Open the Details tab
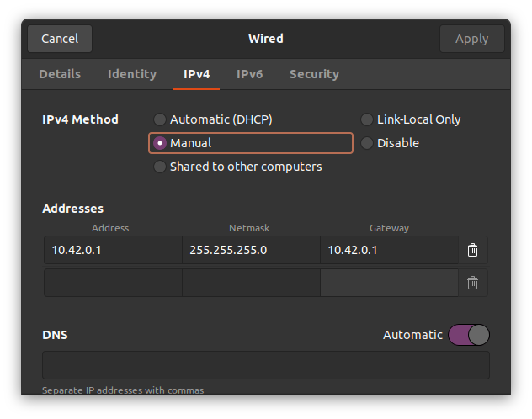Screen dimensions: 532x419 click(x=60, y=74)
